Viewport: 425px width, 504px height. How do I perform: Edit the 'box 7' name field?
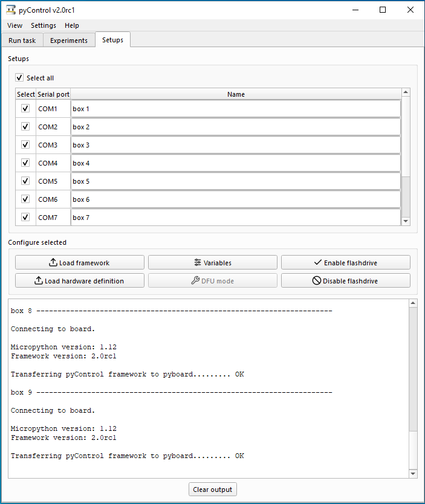coord(236,218)
